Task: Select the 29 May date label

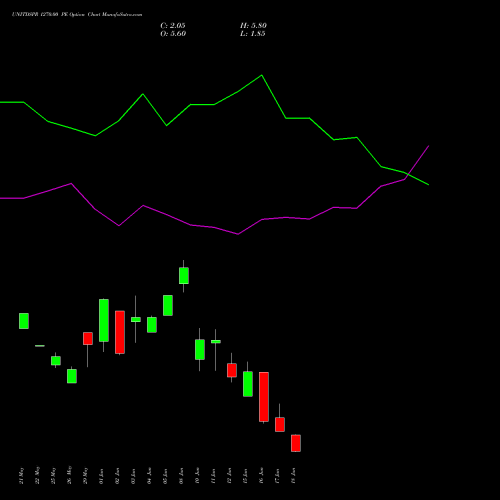Action: point(86,475)
